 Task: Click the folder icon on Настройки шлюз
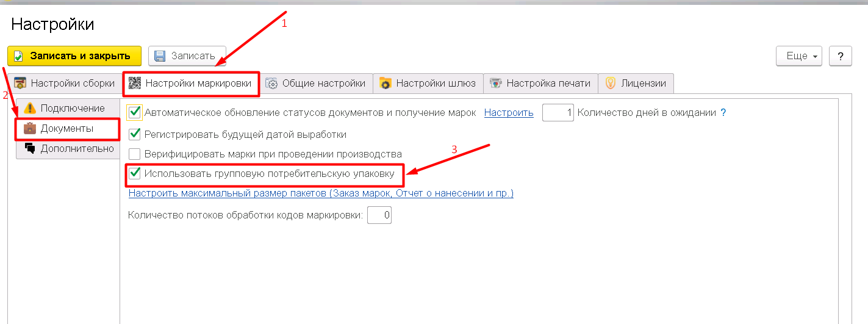385,84
